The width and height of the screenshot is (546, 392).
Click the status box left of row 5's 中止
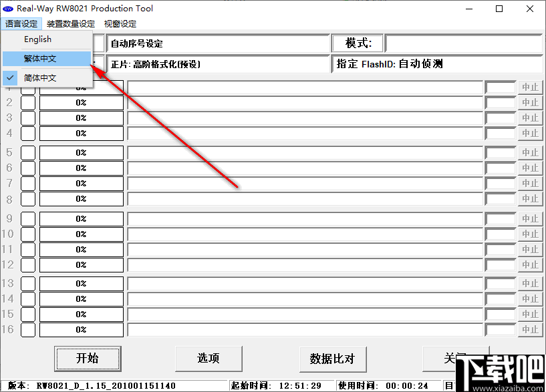(500, 152)
